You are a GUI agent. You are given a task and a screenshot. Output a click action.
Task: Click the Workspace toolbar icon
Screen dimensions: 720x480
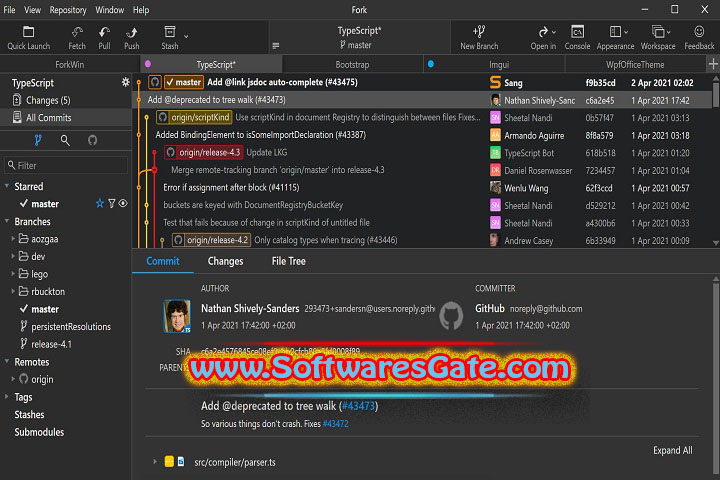click(658, 38)
